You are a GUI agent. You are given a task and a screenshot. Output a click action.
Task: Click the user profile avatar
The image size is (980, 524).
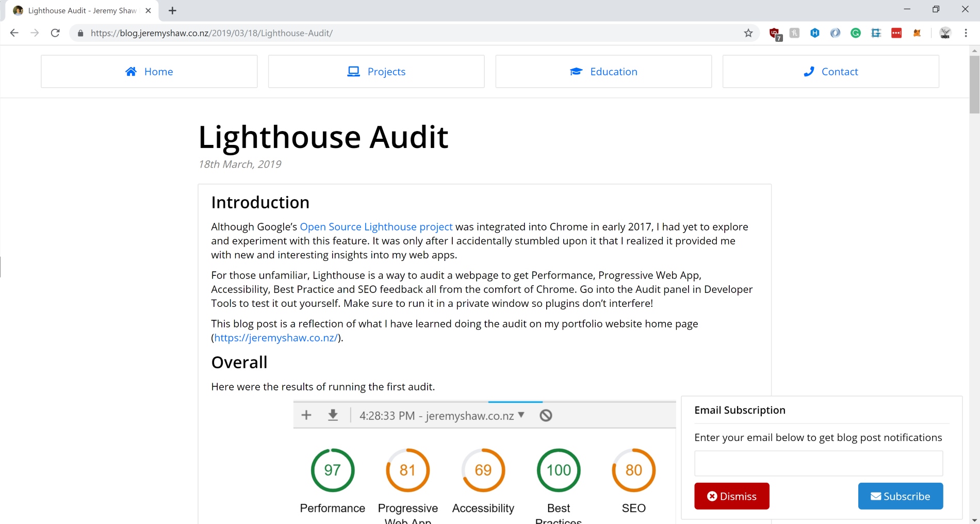(x=945, y=33)
